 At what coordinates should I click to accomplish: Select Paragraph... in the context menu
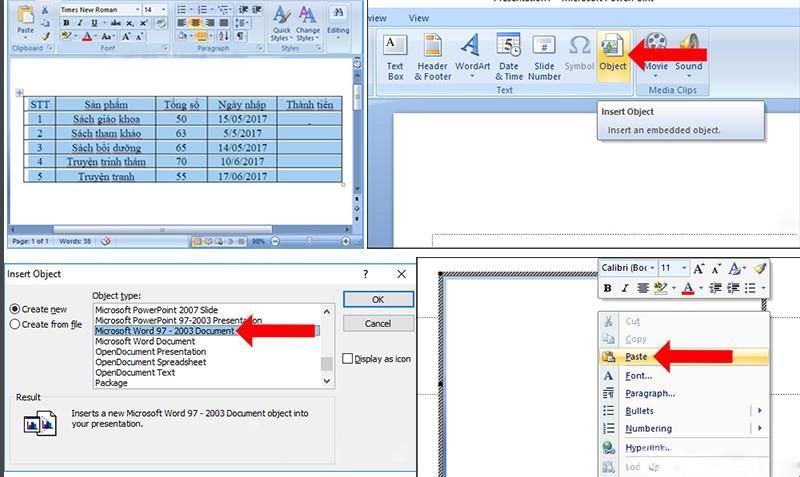coord(650,393)
